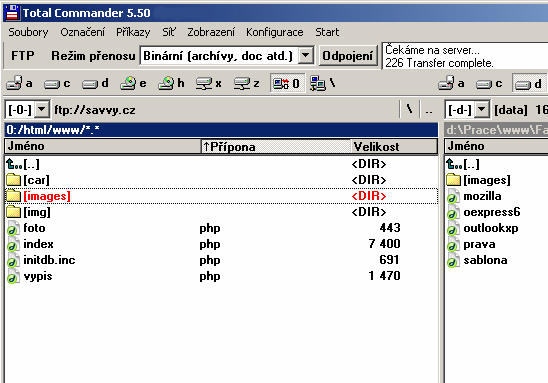The width and height of the screenshot is (548, 383).
Task: Select the index php file
Action: pos(221,244)
